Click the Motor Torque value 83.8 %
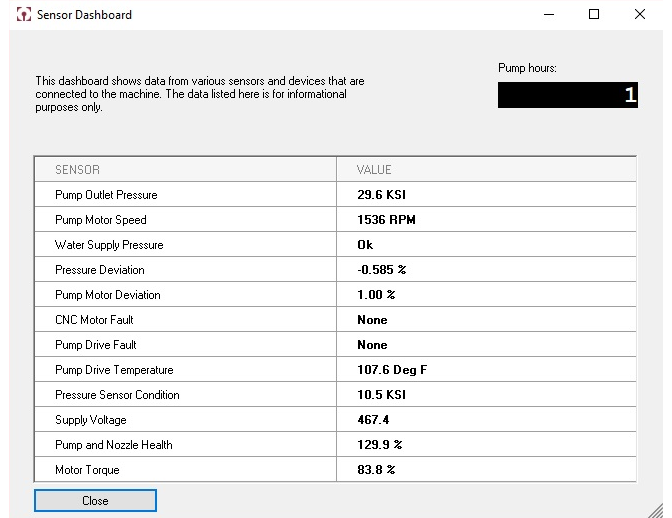Screen dimensions: 672x518 click(376, 470)
